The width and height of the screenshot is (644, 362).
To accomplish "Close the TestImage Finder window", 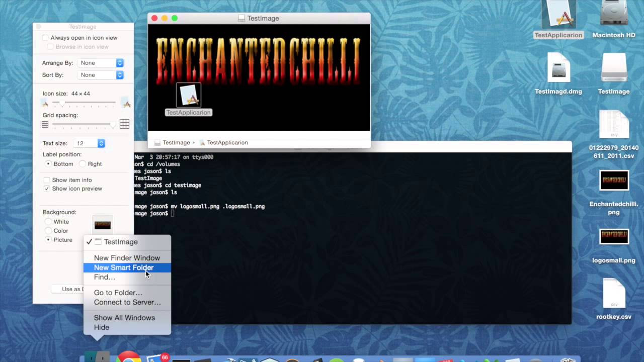I will click(x=154, y=18).
